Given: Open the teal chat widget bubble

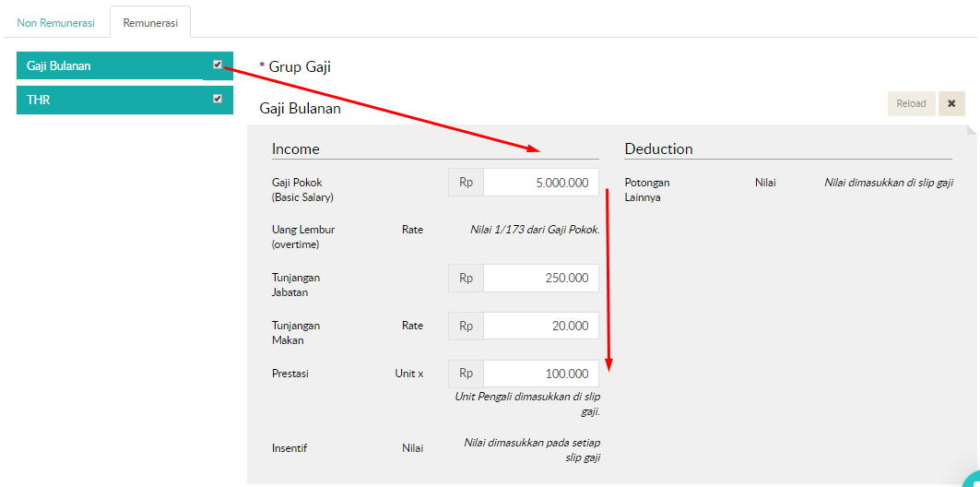Looking at the screenshot, I should [x=970, y=478].
